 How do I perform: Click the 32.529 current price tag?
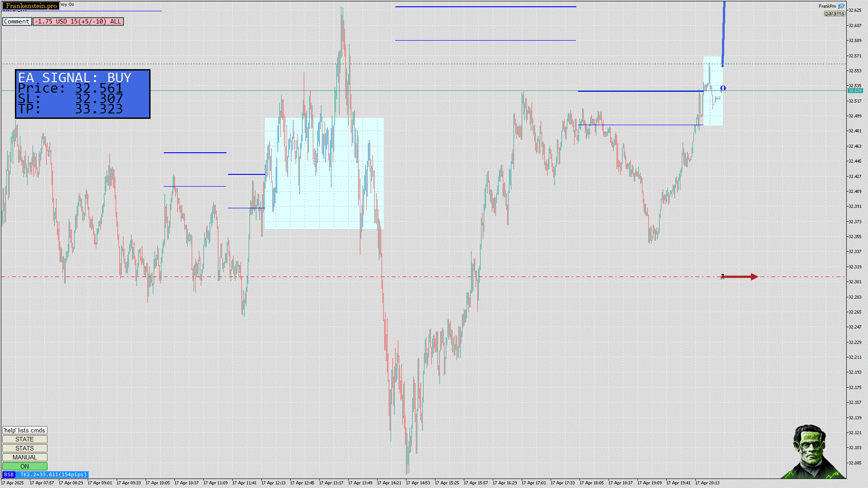tap(854, 91)
